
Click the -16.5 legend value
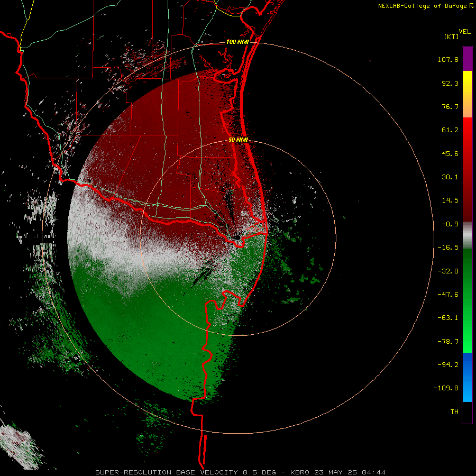click(448, 248)
